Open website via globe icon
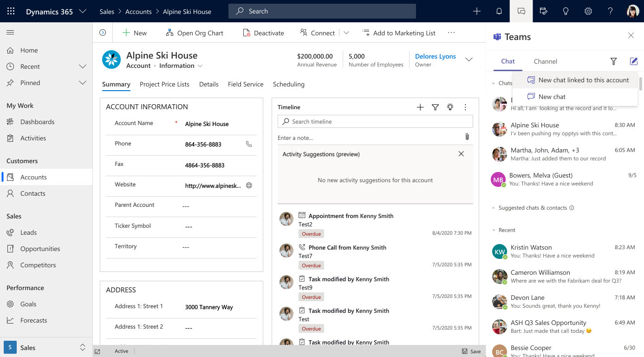 (249, 185)
